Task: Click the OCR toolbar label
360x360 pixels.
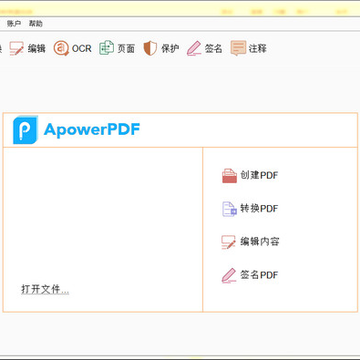Action: coord(82,49)
